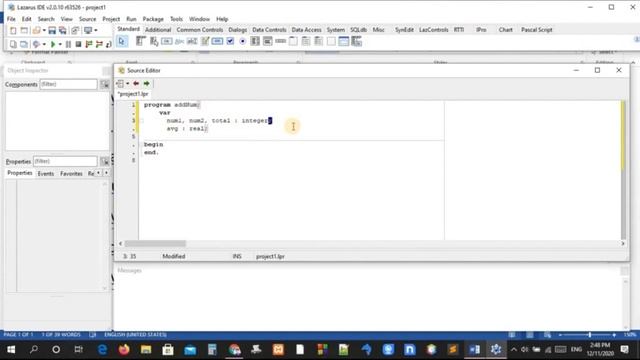
Task: Open File Explorer from the taskbar
Action: pyautogui.click(x=146, y=349)
